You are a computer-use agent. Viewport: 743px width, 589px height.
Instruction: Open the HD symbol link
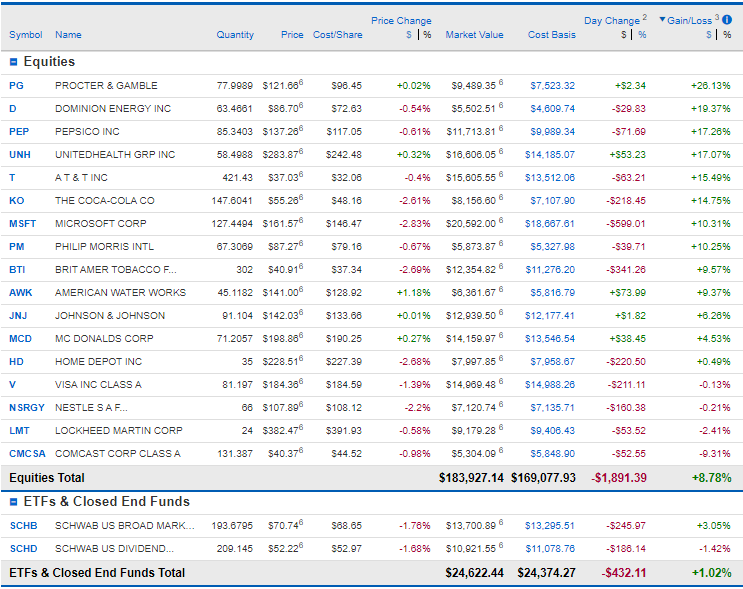16,362
